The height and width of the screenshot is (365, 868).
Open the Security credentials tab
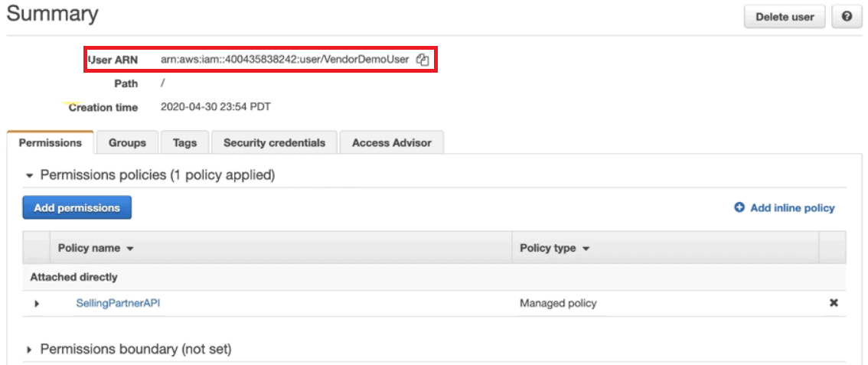[x=274, y=142]
